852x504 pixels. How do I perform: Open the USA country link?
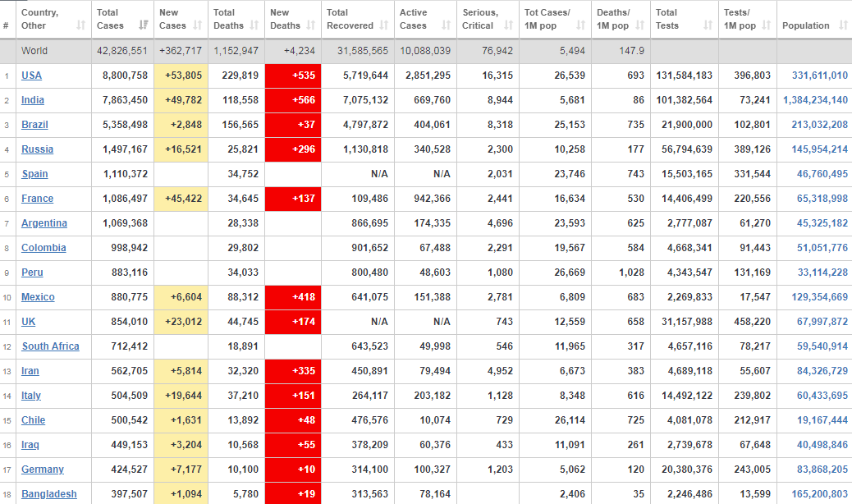point(31,76)
